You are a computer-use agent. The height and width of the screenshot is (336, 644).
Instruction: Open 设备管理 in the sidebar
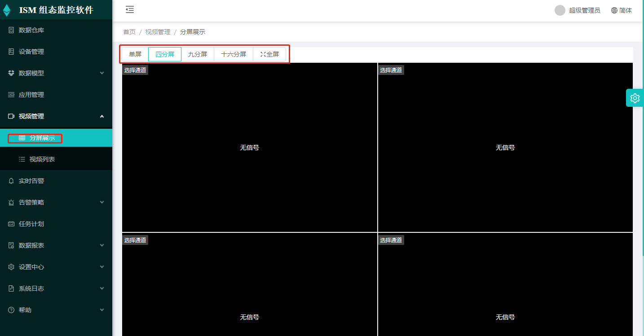pos(31,52)
